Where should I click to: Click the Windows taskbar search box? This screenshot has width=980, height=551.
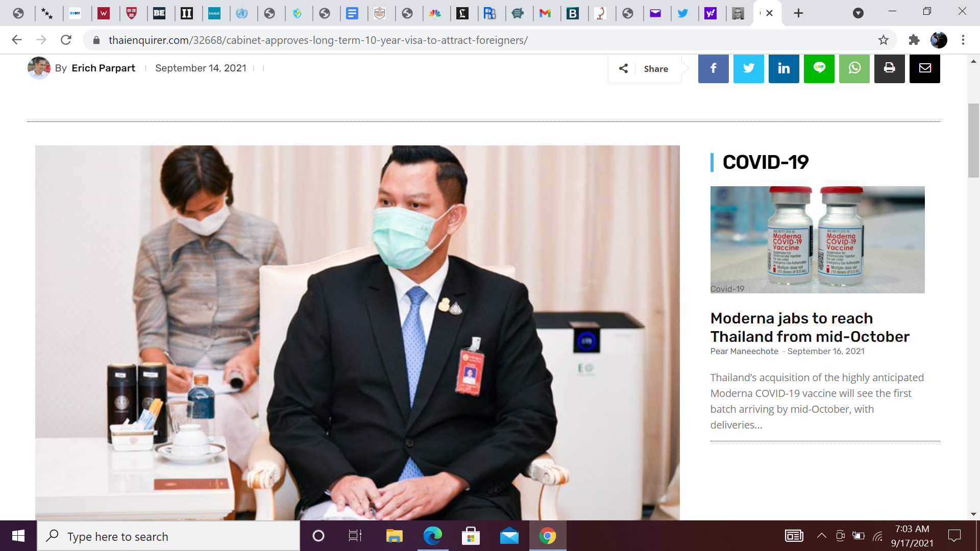(168, 536)
